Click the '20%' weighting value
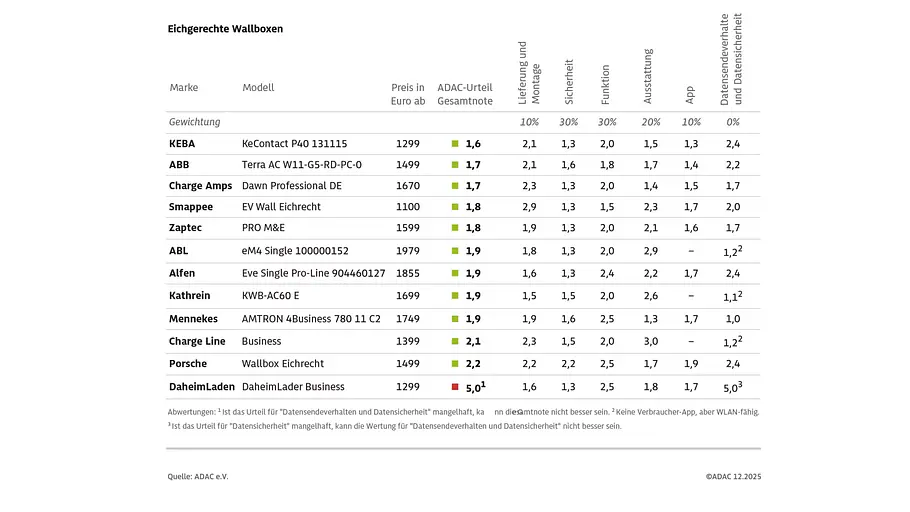The height and width of the screenshot is (512, 910). 651,122
